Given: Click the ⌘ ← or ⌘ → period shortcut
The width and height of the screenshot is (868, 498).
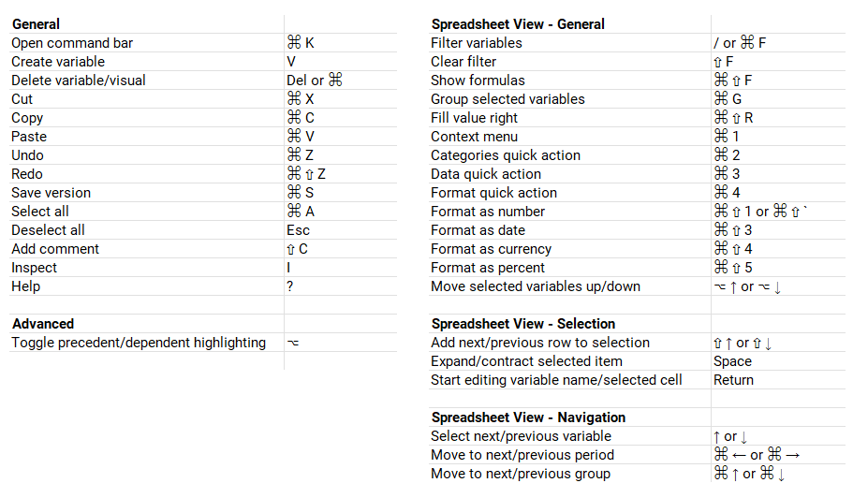Looking at the screenshot, I should (757, 455).
